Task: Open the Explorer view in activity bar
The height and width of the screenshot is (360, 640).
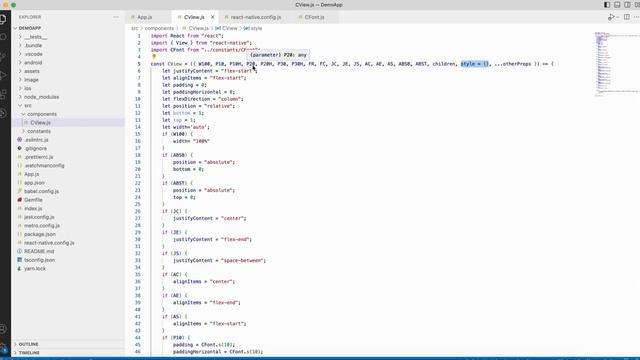Action: (x=3, y=19)
